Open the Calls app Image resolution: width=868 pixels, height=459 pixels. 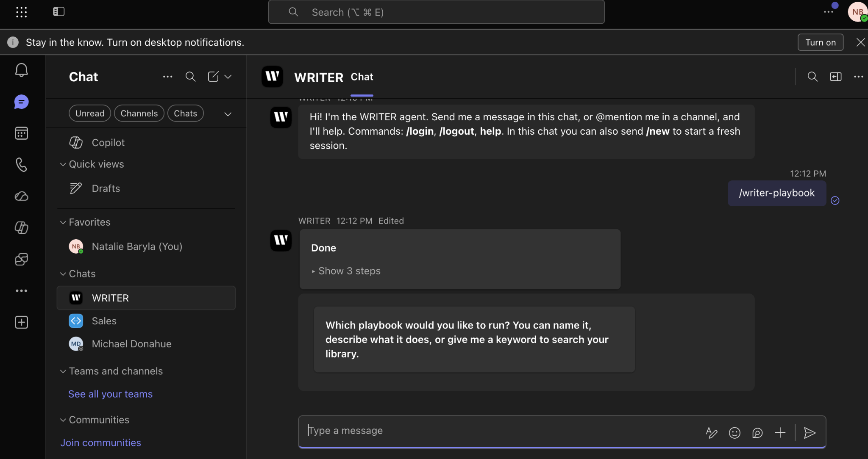pos(21,165)
